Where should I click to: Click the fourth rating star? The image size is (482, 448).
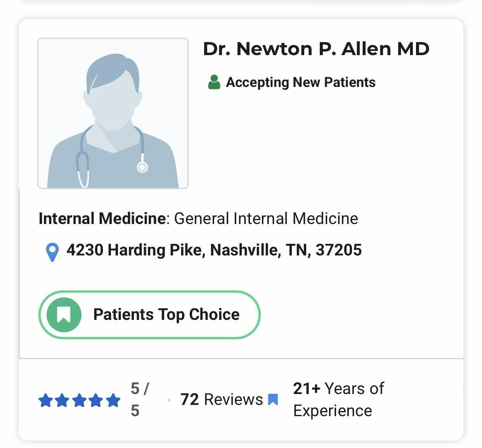point(96,400)
